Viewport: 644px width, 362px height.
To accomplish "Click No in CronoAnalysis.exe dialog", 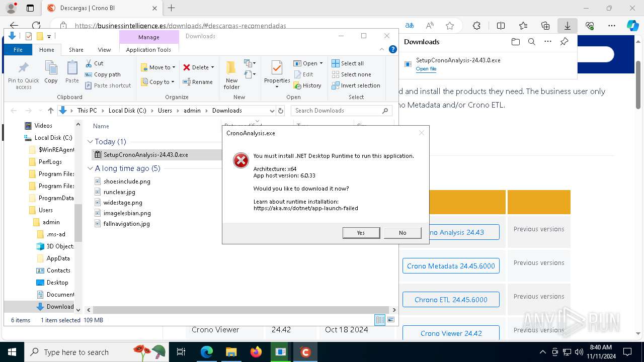I will 403,233.
